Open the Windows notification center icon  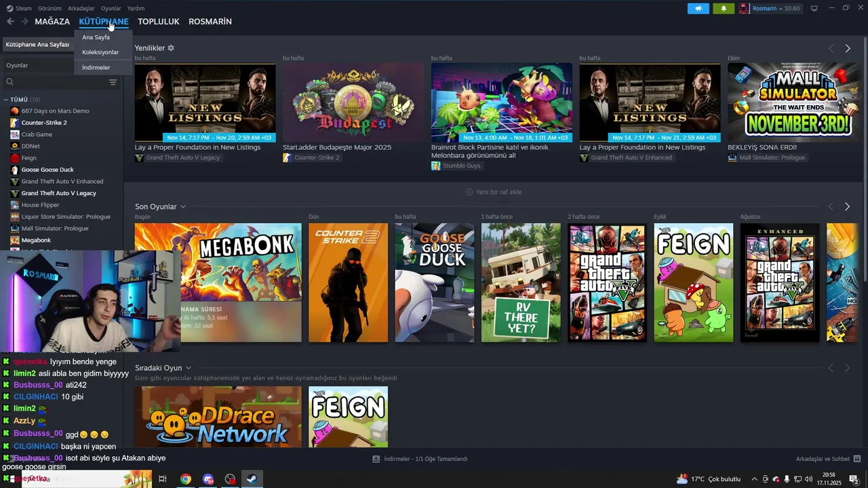(854, 479)
